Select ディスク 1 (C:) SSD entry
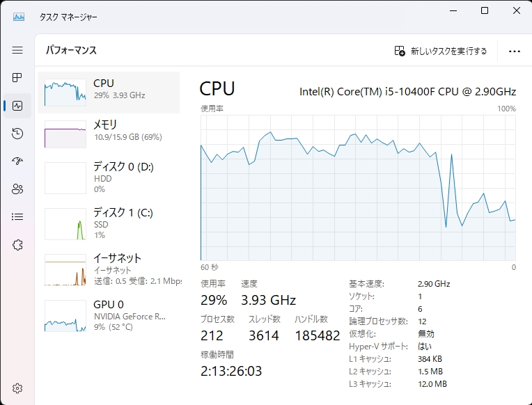The height and width of the screenshot is (405, 532). point(109,222)
